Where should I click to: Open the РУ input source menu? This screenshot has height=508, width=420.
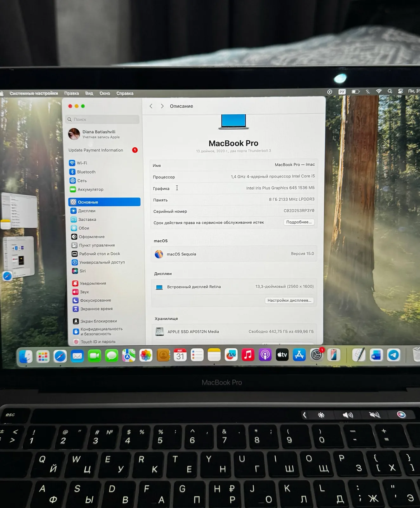(x=342, y=91)
